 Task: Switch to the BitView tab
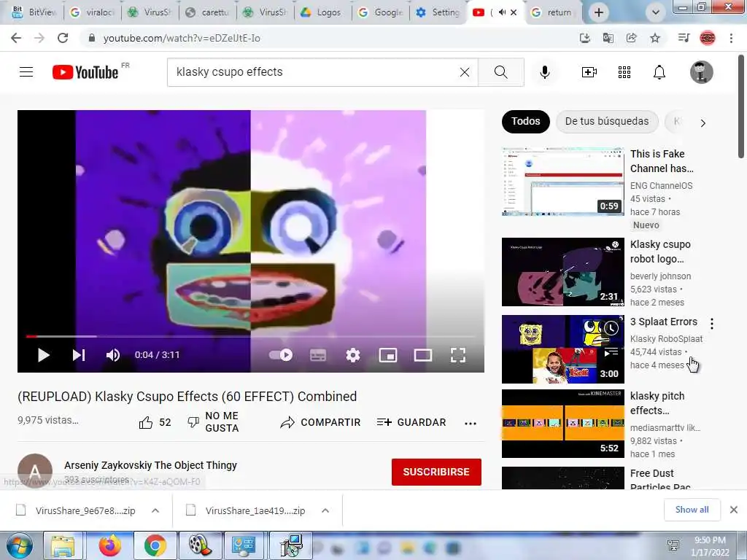[35, 12]
